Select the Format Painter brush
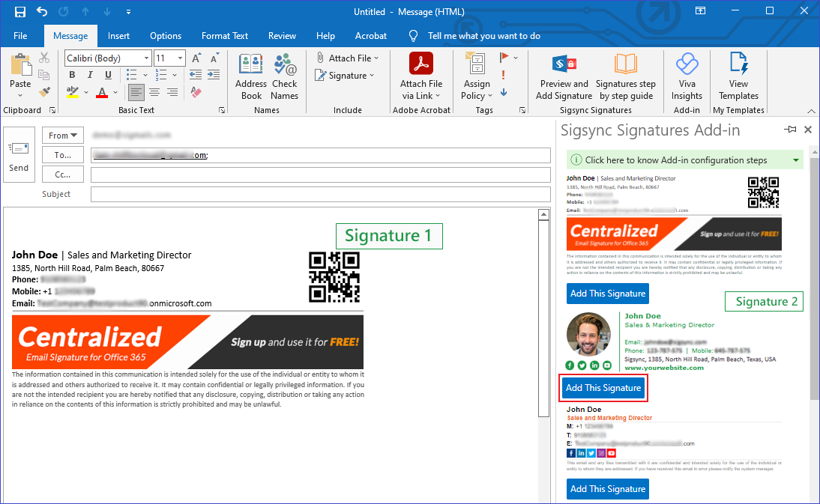Image resolution: width=820 pixels, height=504 pixels. (x=44, y=91)
